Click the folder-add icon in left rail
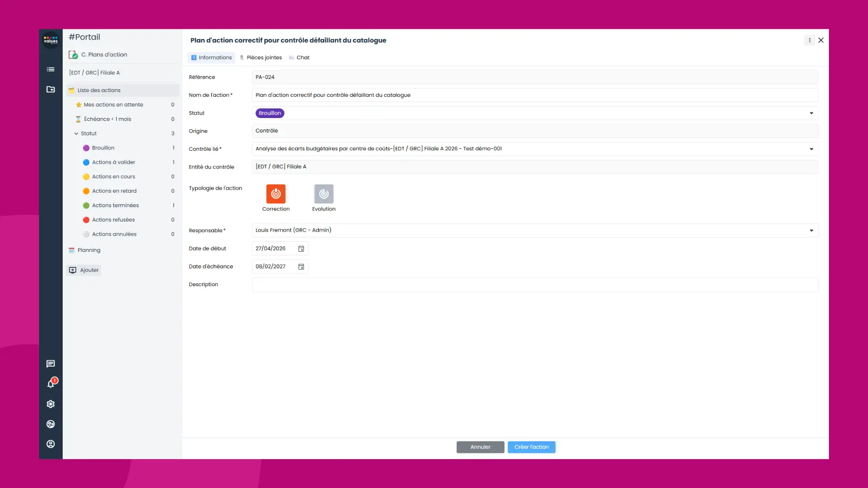Image resolution: width=868 pixels, height=488 pixels. point(51,89)
